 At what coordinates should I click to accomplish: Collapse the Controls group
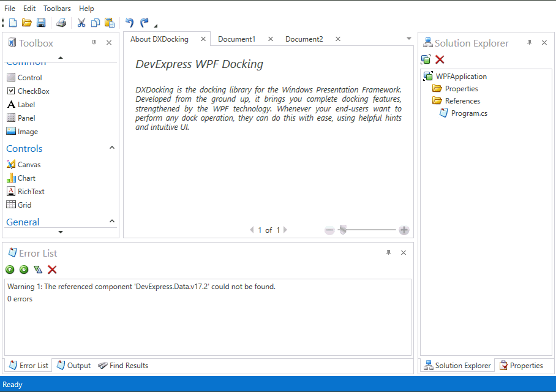[112, 148]
